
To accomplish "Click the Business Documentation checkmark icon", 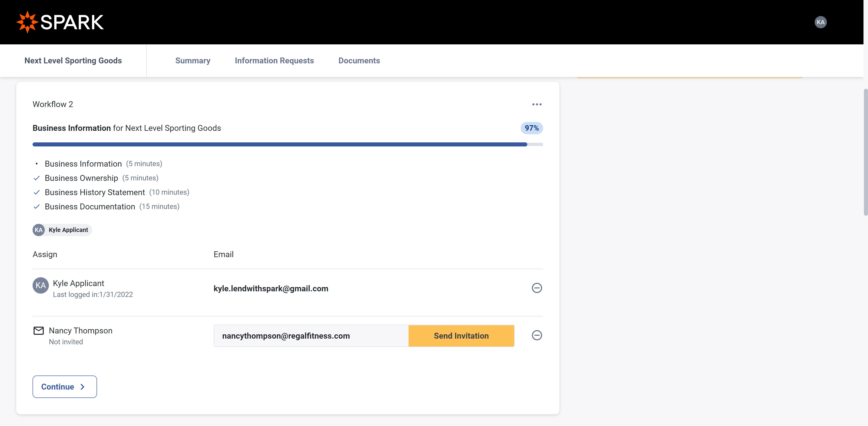I will pyautogui.click(x=36, y=206).
